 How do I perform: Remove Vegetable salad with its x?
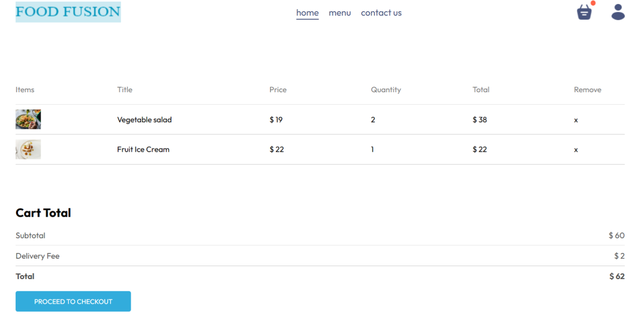coord(576,120)
